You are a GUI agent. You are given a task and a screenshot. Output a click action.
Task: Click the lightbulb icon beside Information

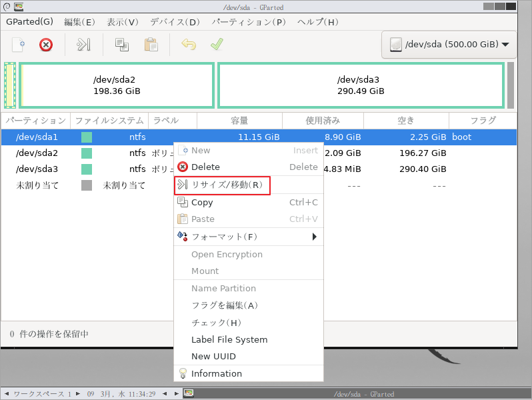coord(183,373)
